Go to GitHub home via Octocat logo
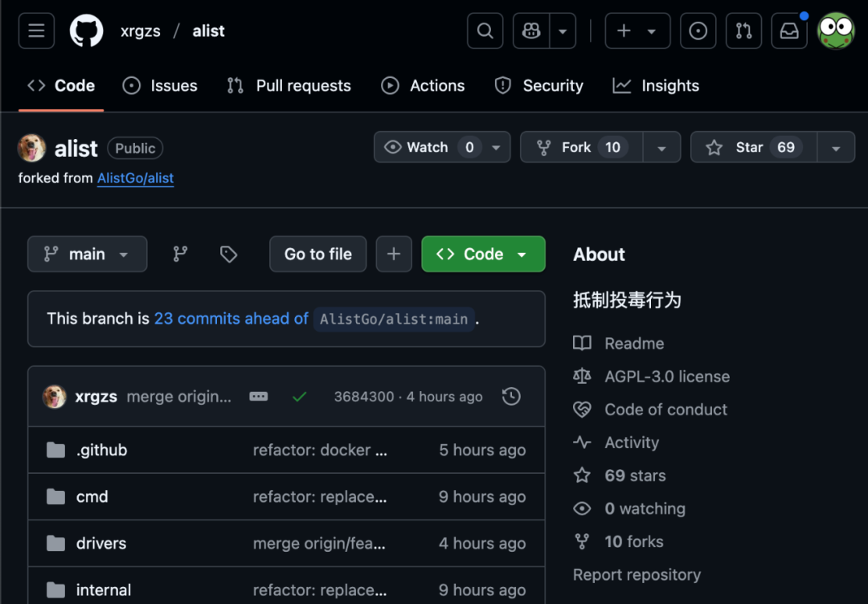 click(x=86, y=31)
